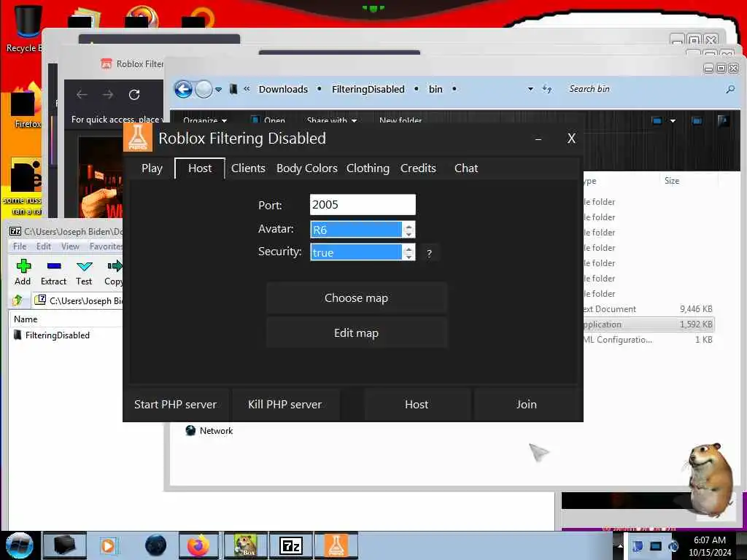Select the Application 1,592 KB row
747x560 pixels.
pos(649,324)
